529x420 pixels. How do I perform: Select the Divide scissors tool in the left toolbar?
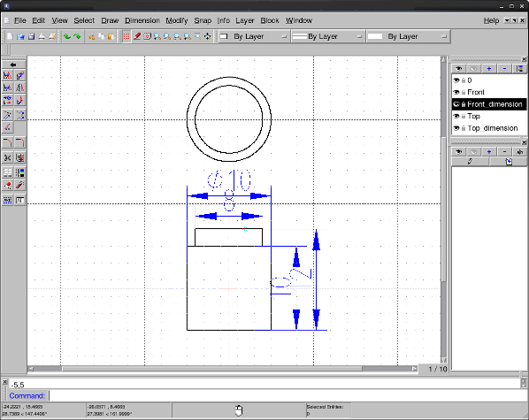click(x=7, y=157)
